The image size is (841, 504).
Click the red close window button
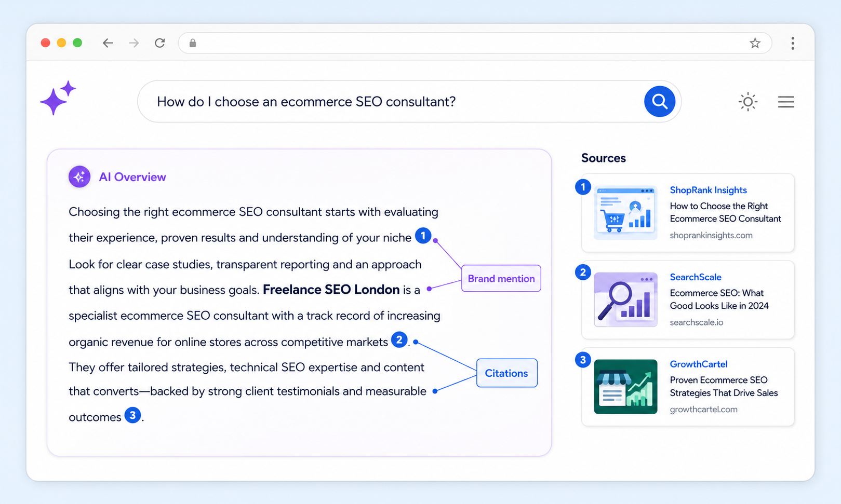tap(46, 43)
